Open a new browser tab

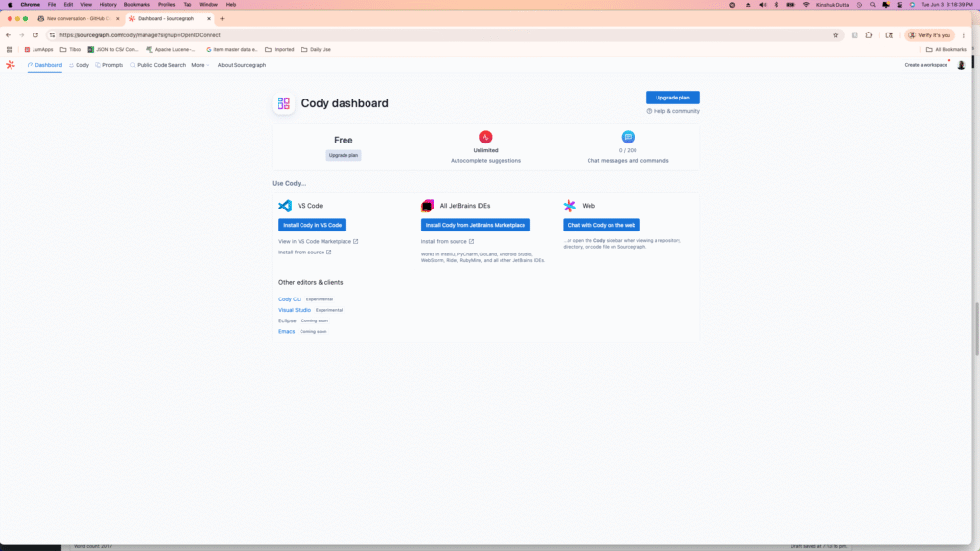pos(222,19)
